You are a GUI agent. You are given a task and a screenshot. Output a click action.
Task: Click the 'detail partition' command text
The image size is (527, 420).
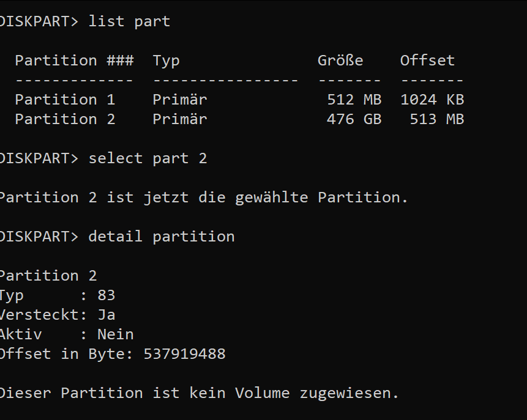(x=162, y=237)
